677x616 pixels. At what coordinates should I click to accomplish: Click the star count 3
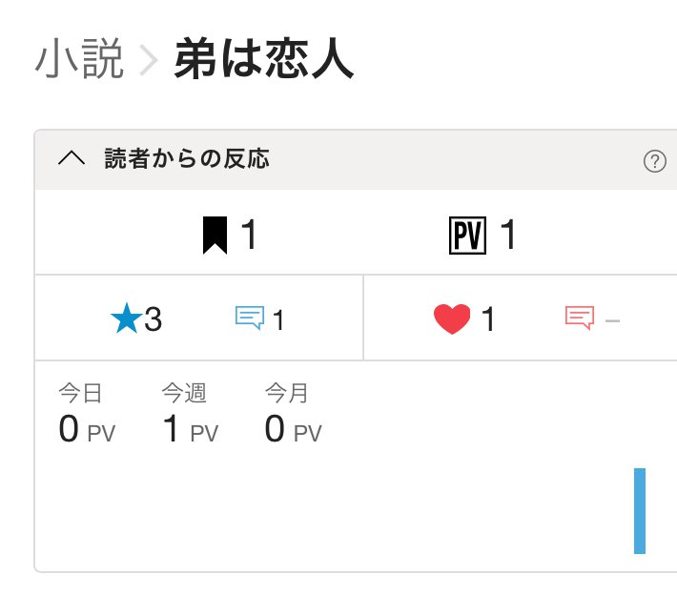pyautogui.click(x=153, y=319)
